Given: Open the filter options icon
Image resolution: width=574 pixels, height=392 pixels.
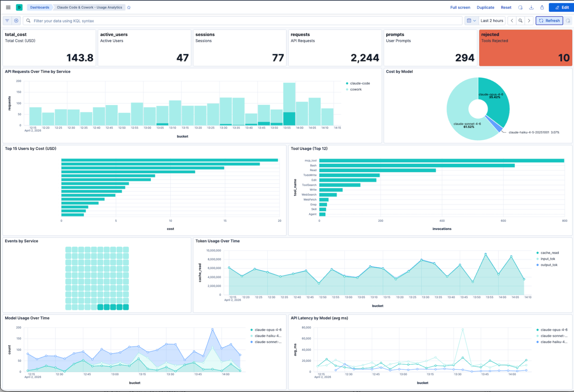Looking at the screenshot, I should pyautogui.click(x=7, y=21).
